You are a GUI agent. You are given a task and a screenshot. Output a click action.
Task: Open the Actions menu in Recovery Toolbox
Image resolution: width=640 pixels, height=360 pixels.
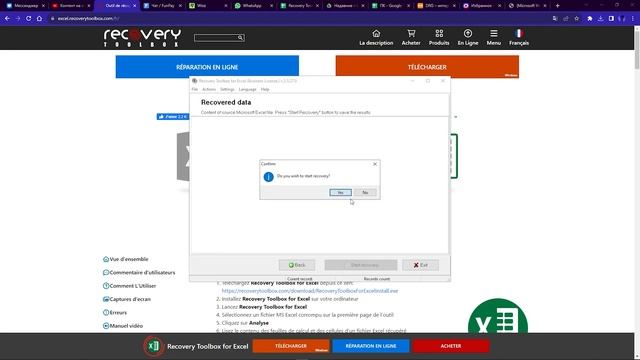pos(209,89)
